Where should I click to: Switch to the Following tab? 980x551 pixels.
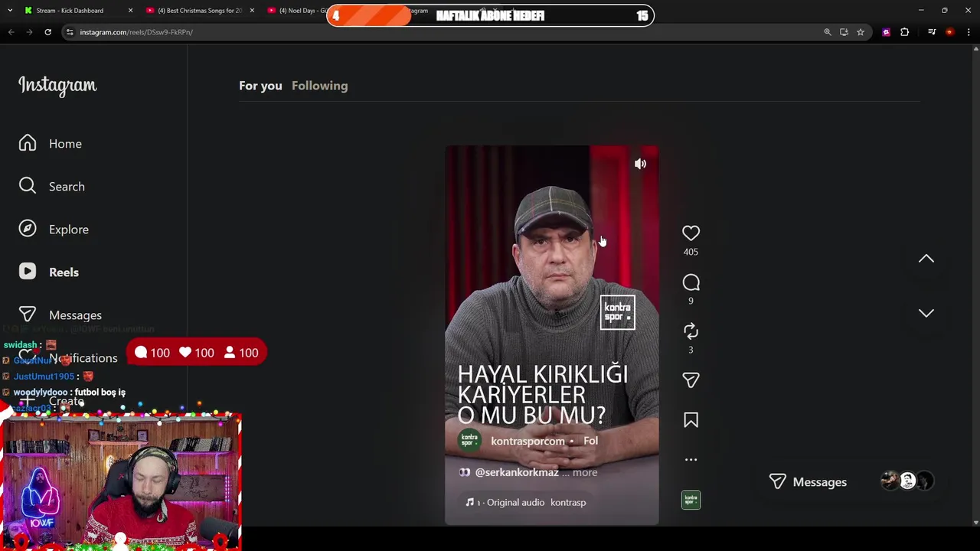tap(319, 86)
